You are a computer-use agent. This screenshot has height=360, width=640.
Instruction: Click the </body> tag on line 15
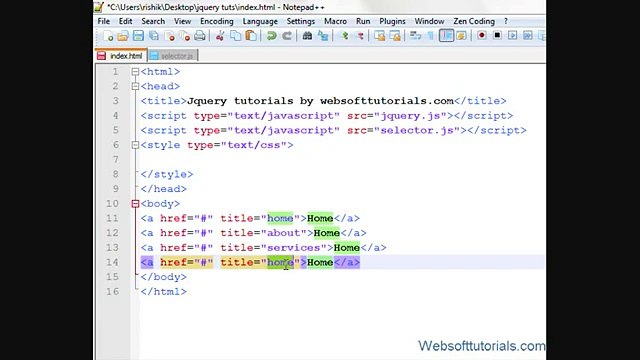(x=163, y=277)
